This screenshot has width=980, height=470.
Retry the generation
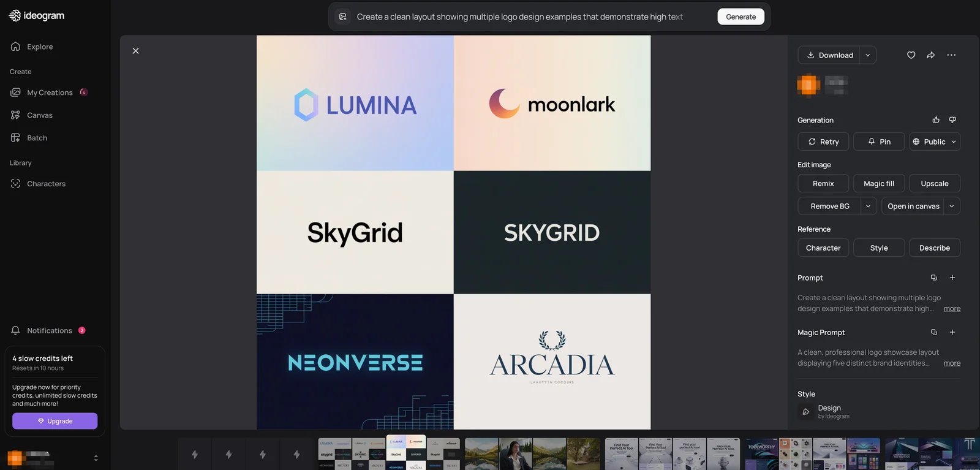pyautogui.click(x=823, y=142)
